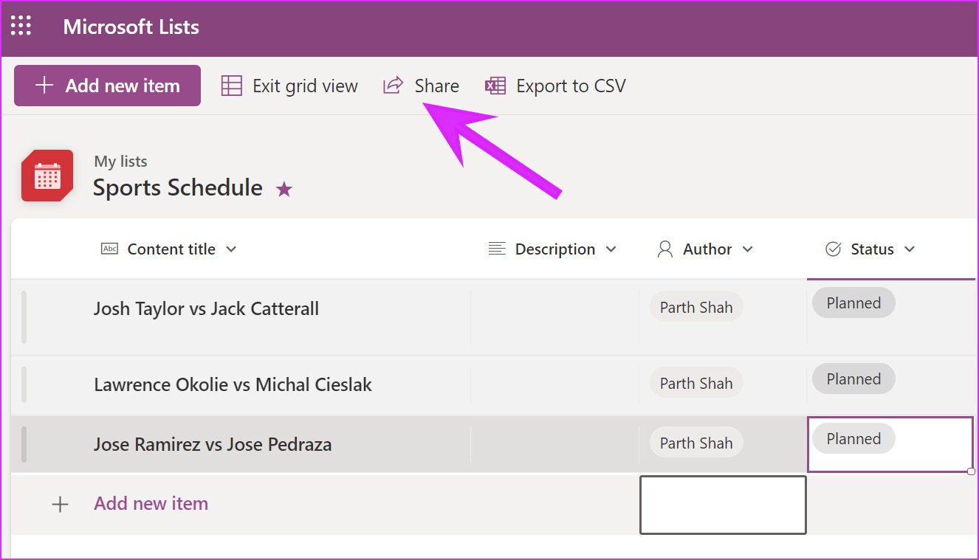979x560 pixels.
Task: Open the Author column dropdown chevron
Action: 747,249
